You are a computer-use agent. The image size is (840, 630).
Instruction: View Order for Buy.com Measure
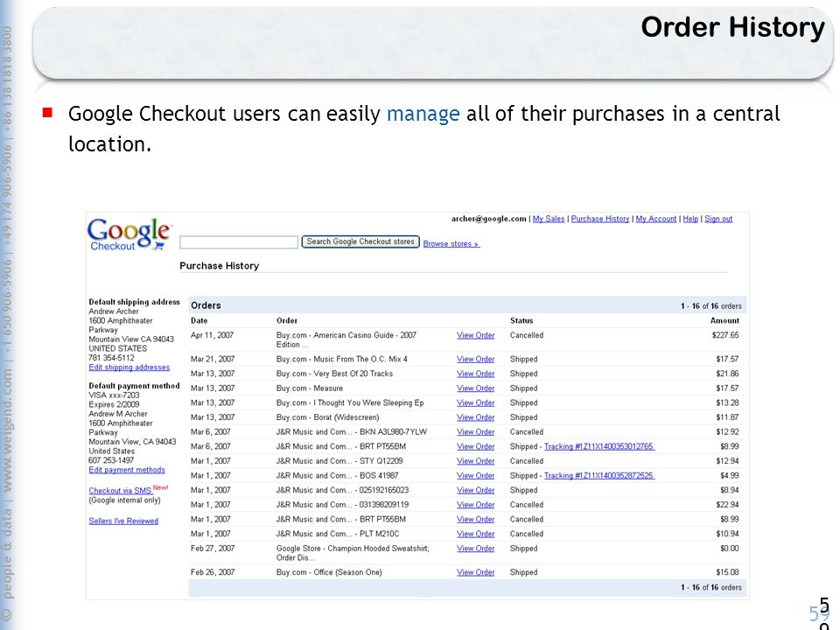[x=476, y=388]
